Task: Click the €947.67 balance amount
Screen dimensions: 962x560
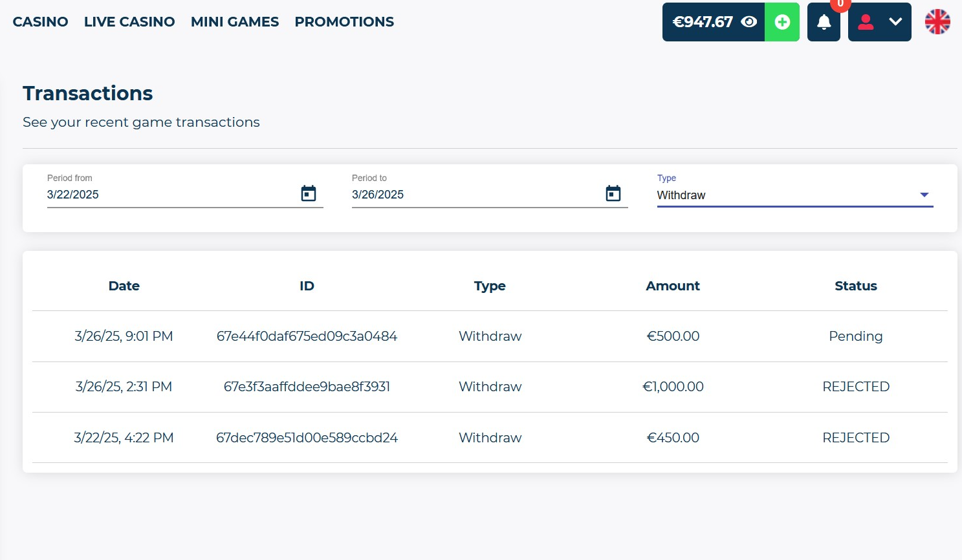Action: pos(703,22)
